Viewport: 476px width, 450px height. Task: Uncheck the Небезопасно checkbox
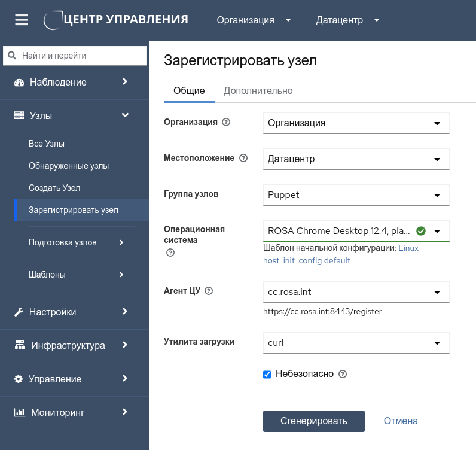[x=267, y=375]
